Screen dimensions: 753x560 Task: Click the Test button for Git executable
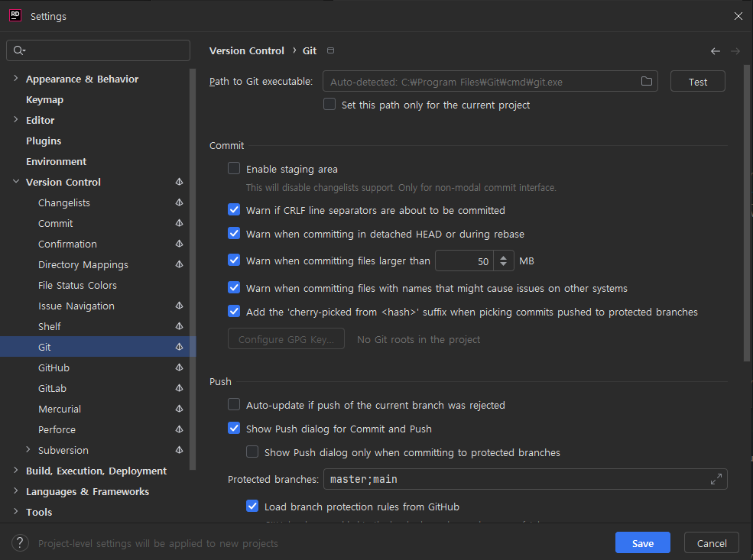[696, 81]
